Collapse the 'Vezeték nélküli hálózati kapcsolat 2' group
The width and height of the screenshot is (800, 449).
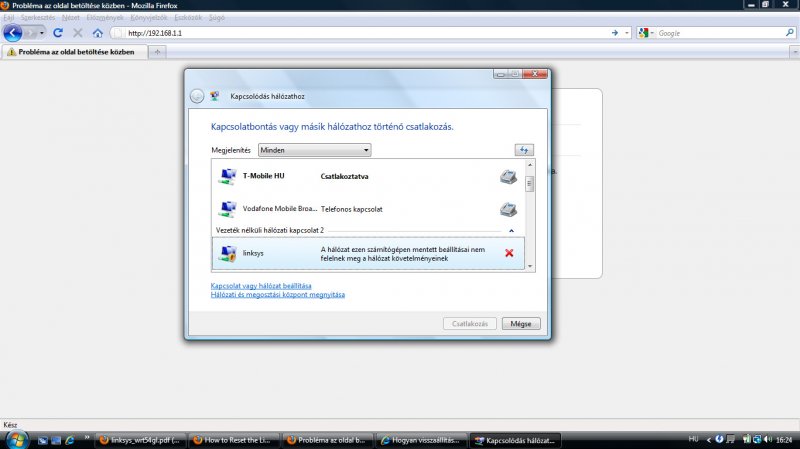[511, 231]
